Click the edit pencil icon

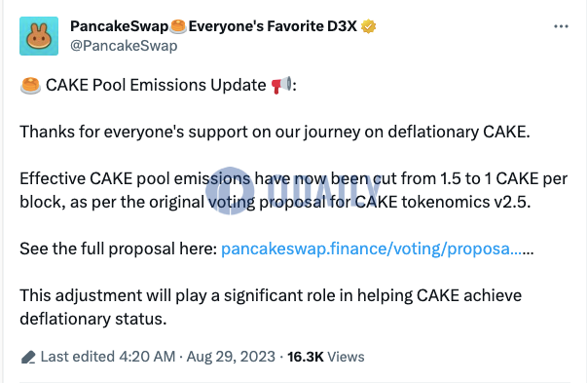28,357
